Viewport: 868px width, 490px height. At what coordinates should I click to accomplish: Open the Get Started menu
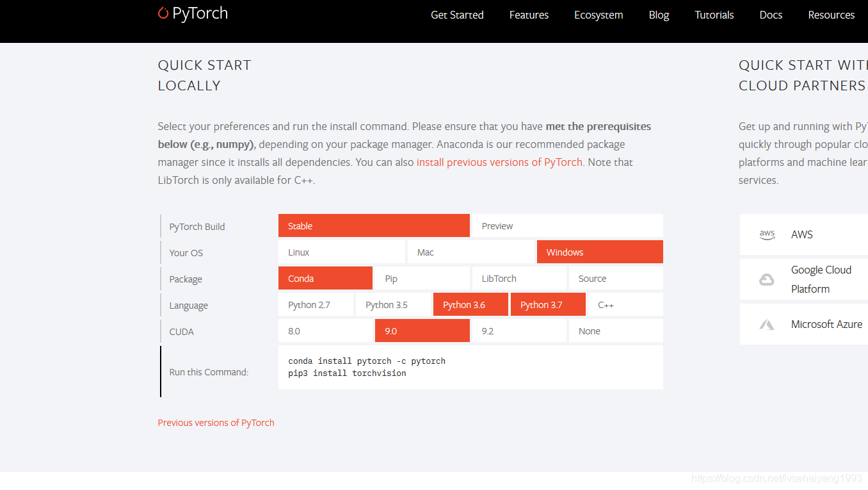pyautogui.click(x=457, y=15)
